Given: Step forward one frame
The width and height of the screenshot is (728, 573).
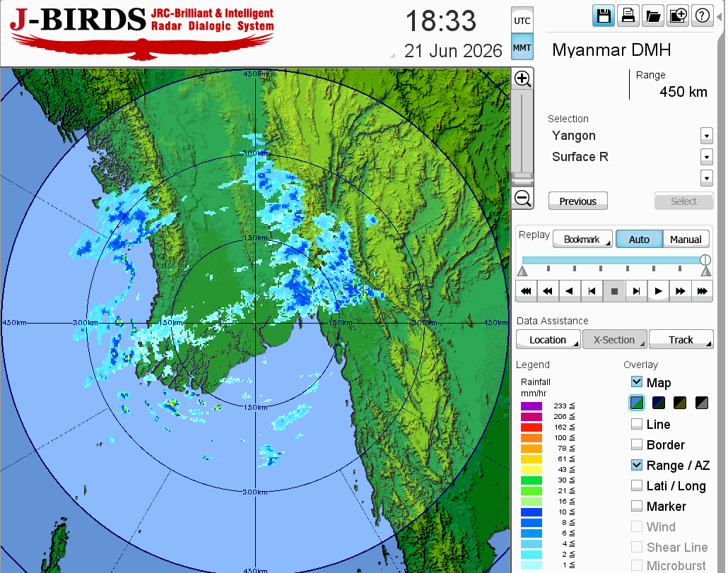Looking at the screenshot, I should [636, 291].
